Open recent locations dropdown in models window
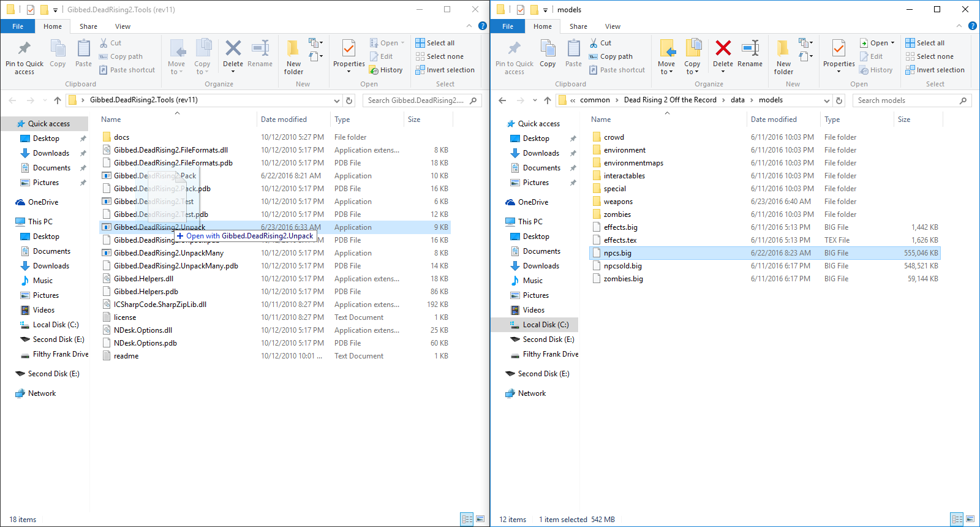 point(535,100)
